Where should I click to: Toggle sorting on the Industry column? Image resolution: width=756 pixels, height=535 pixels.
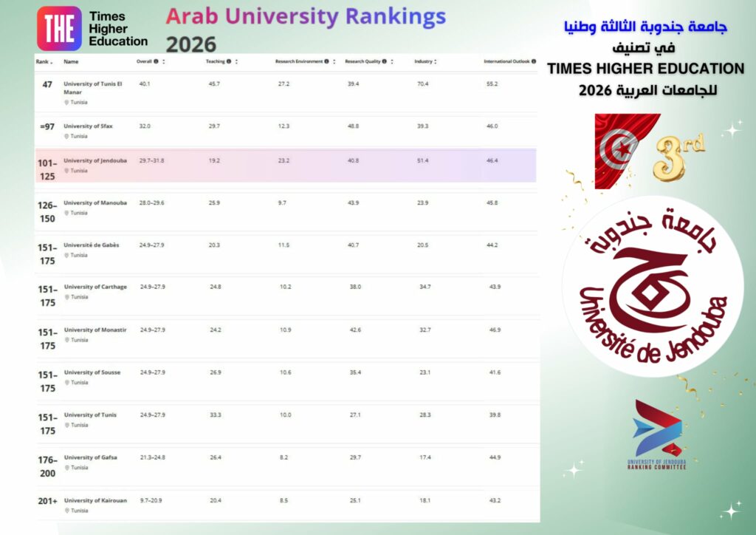[436, 62]
